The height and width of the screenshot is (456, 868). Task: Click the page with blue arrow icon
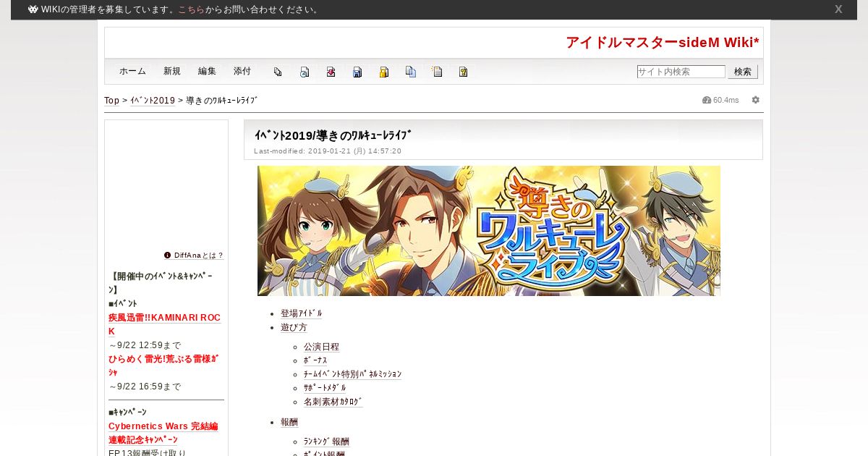(x=305, y=72)
